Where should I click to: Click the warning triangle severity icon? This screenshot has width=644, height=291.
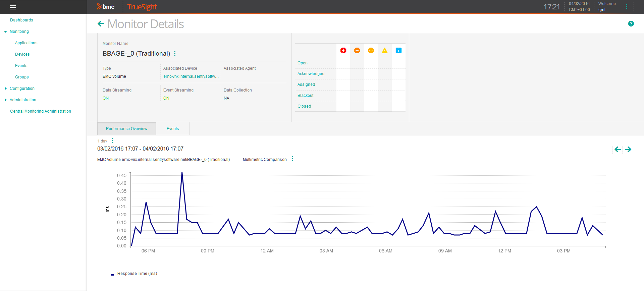[384, 51]
